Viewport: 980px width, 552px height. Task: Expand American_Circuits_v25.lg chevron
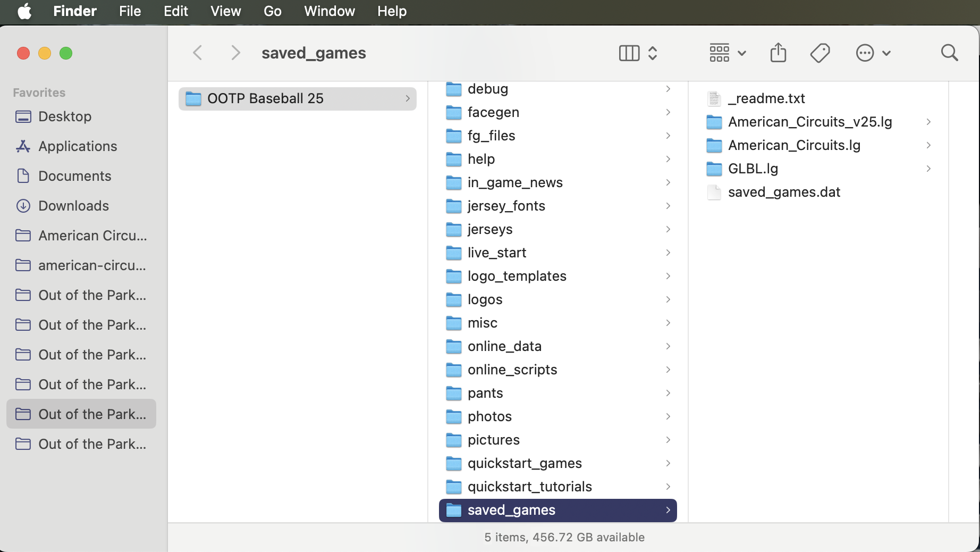pos(928,122)
